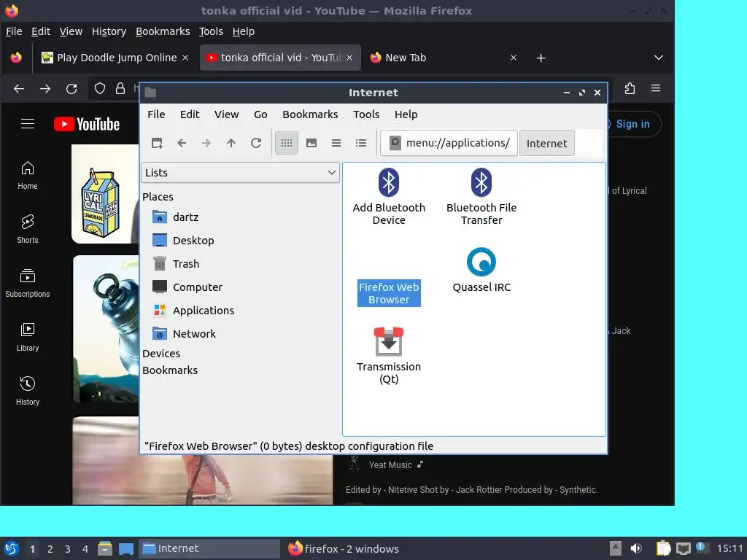Switch to New Tab in Firefox
The height and width of the screenshot is (560, 747).
438,58
